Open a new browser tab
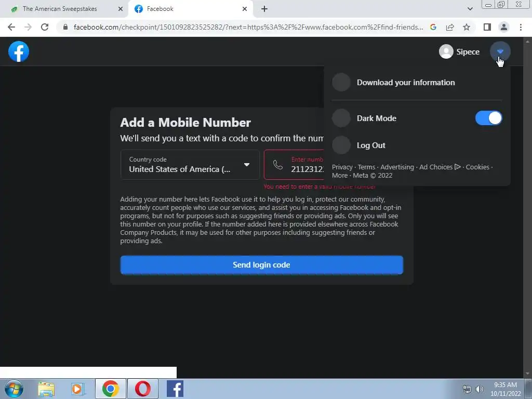Viewport: 532px width, 399px height. click(264, 9)
